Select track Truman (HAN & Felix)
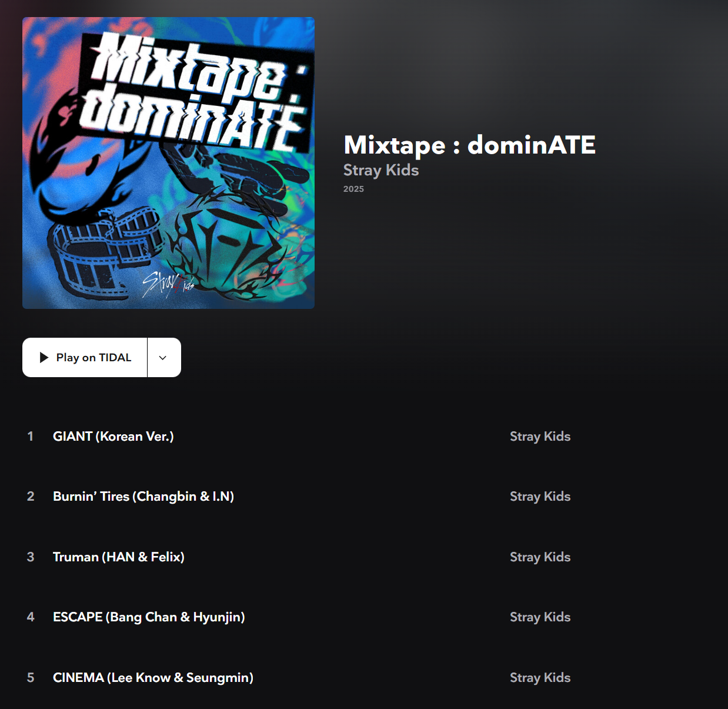This screenshot has width=728, height=709. pos(119,557)
